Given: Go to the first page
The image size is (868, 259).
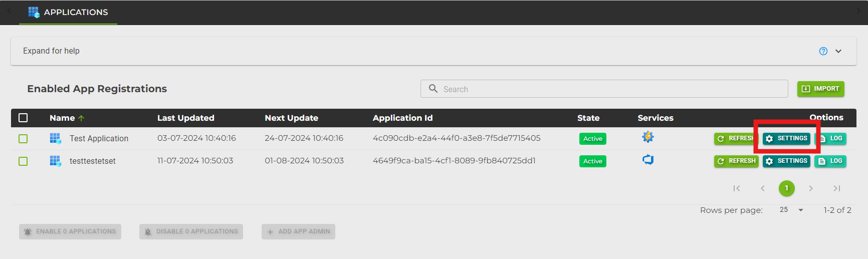Looking at the screenshot, I should coord(737,188).
